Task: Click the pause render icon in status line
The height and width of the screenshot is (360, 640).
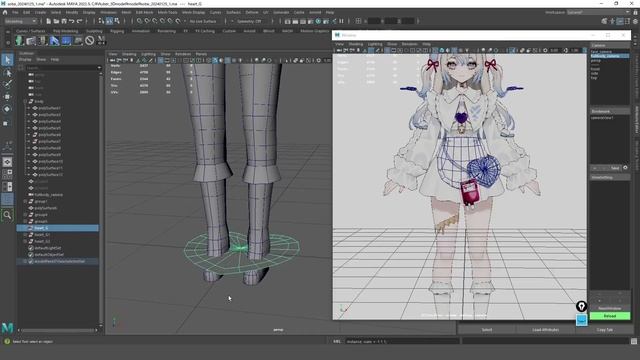Action: 342,21
